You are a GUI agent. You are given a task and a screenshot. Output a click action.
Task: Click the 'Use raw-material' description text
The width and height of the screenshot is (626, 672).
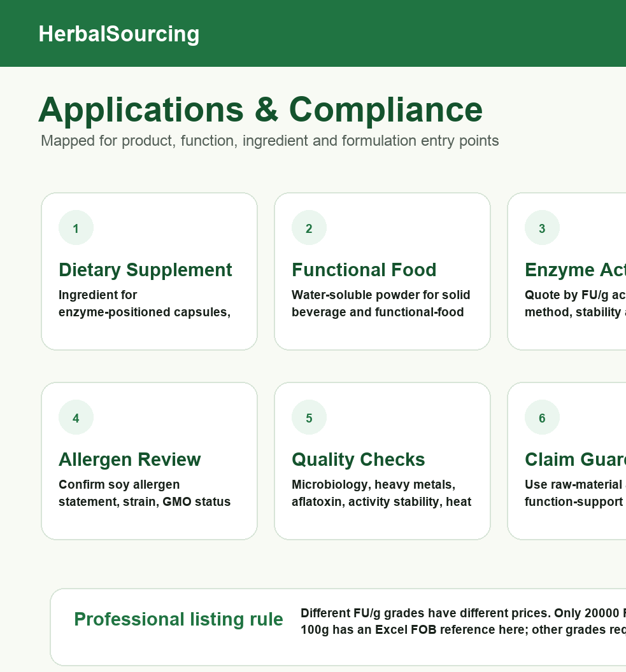(x=576, y=493)
